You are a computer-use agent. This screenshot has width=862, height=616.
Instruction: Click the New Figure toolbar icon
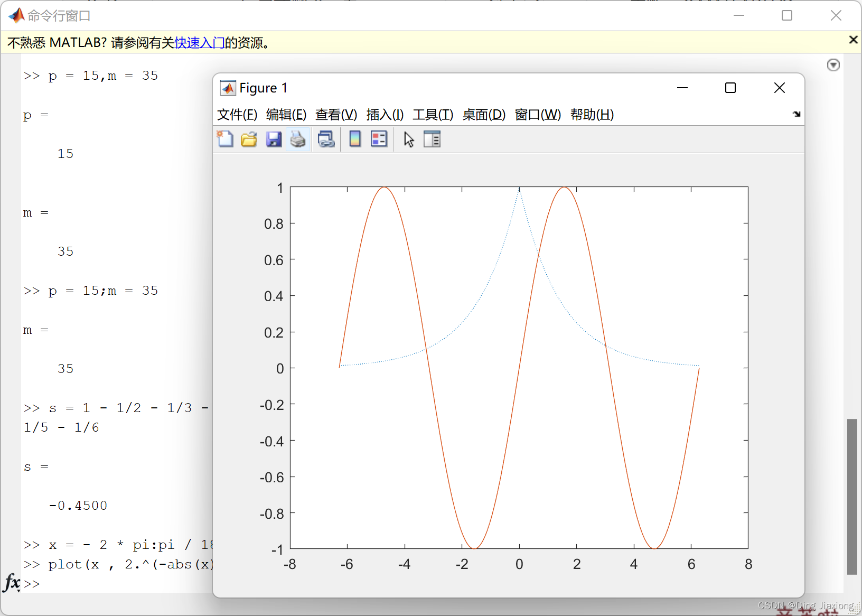pos(226,139)
